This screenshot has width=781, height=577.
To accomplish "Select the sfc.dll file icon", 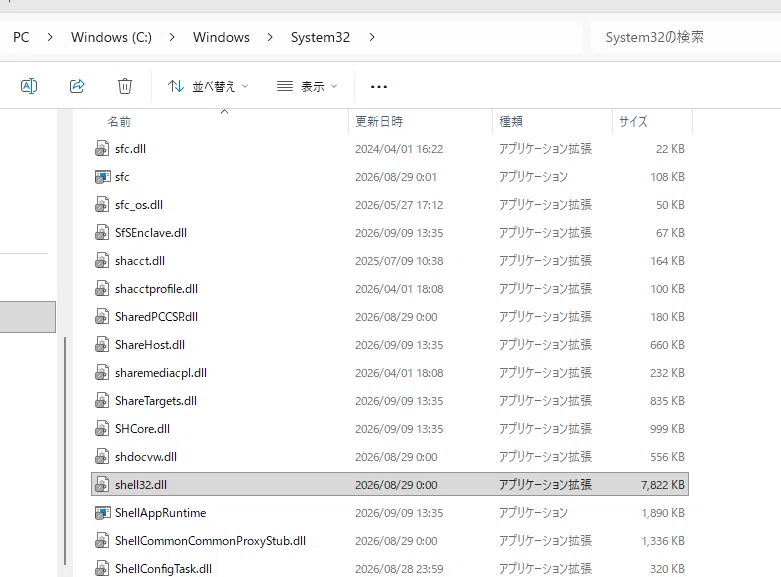I will (x=102, y=148).
